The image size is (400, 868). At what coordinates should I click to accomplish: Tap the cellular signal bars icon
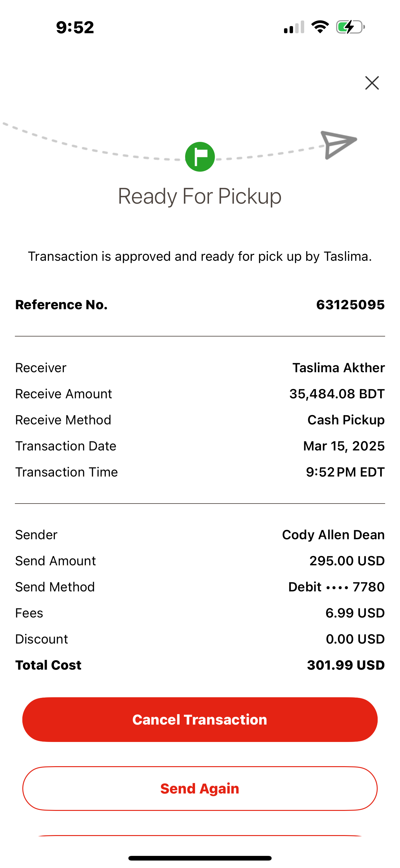[294, 27]
